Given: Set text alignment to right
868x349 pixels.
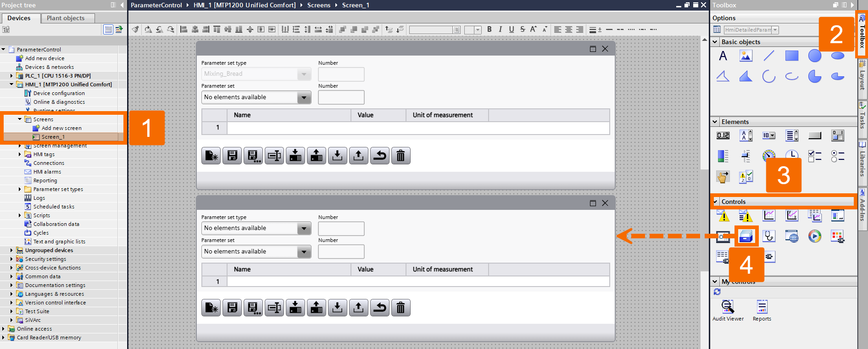Looking at the screenshot, I should pyautogui.click(x=580, y=29).
